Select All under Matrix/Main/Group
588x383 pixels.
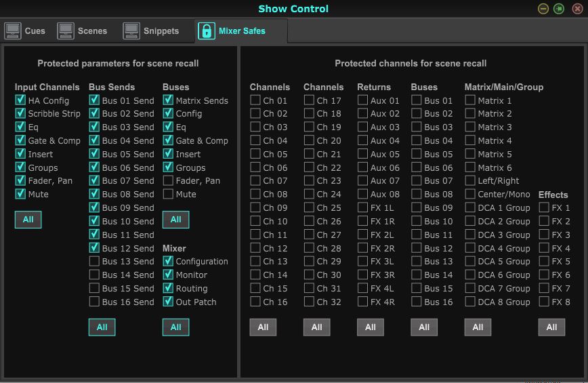(478, 327)
